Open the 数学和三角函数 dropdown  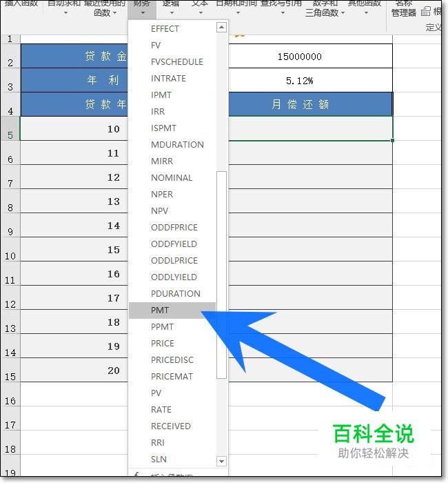coord(325,8)
